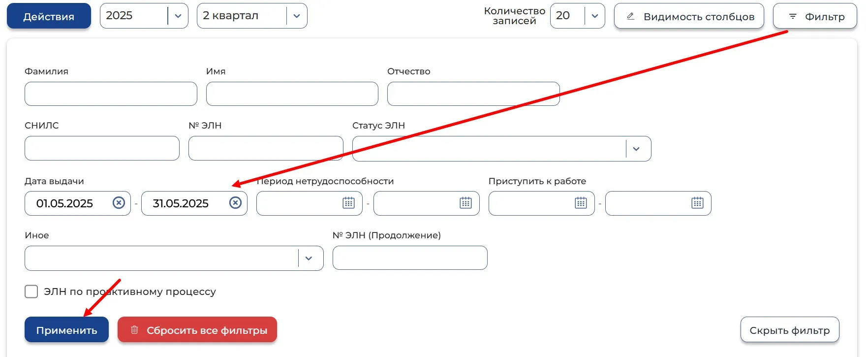Hide the filter via Скрыть фильтр
868x357 pixels.
click(790, 330)
